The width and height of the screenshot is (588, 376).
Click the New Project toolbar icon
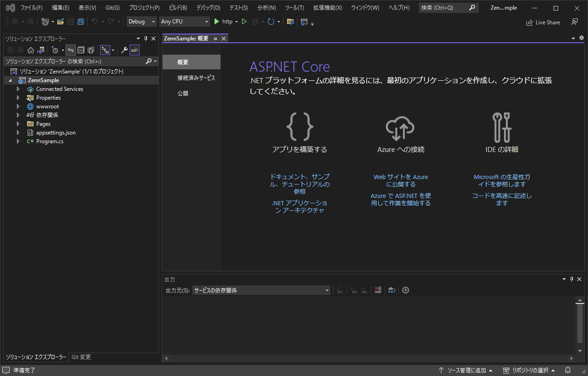(45, 22)
